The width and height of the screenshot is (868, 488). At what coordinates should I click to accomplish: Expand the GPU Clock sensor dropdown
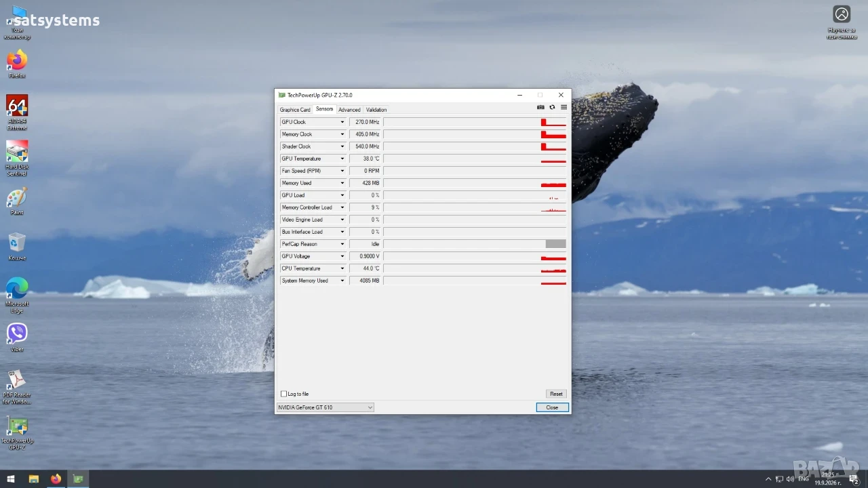(342, 122)
